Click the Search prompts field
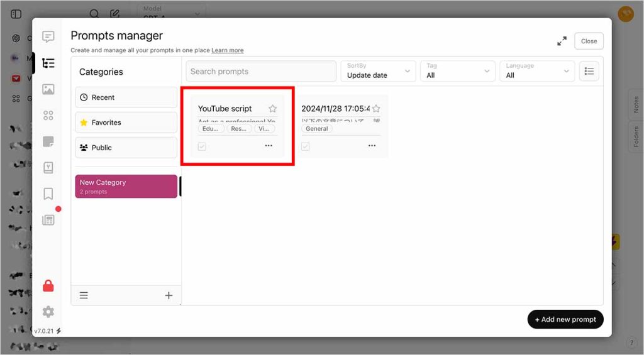The image size is (644, 355). tap(261, 72)
